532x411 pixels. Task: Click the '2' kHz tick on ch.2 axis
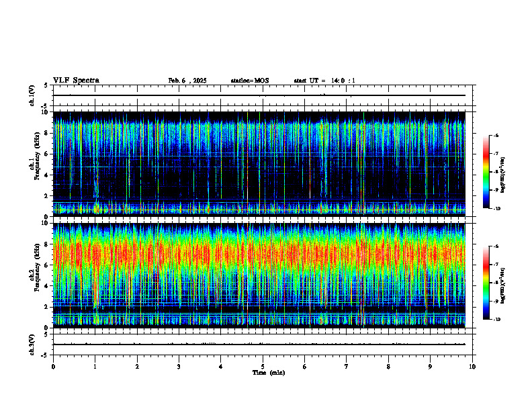[48, 307]
